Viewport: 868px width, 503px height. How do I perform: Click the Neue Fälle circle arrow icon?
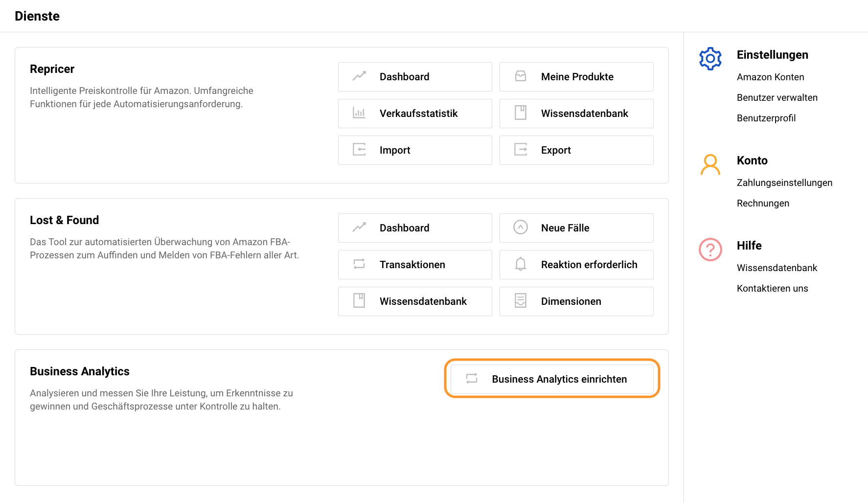click(x=521, y=227)
